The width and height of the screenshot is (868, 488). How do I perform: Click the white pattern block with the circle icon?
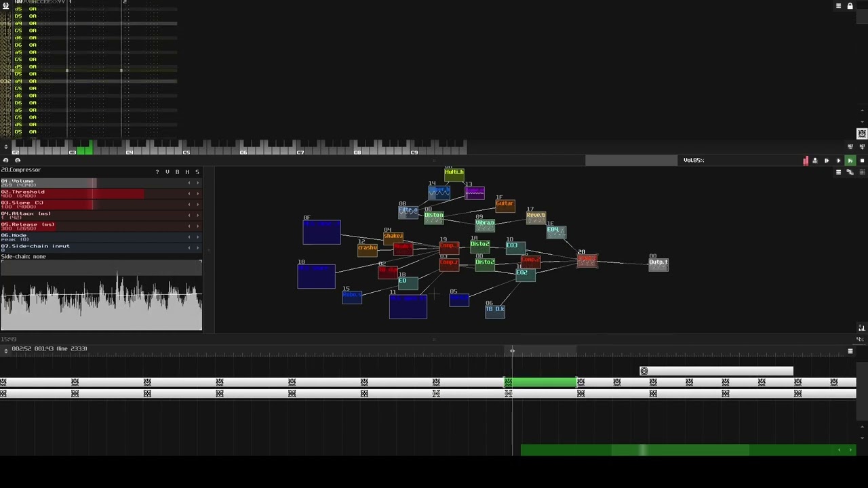pyautogui.click(x=716, y=371)
